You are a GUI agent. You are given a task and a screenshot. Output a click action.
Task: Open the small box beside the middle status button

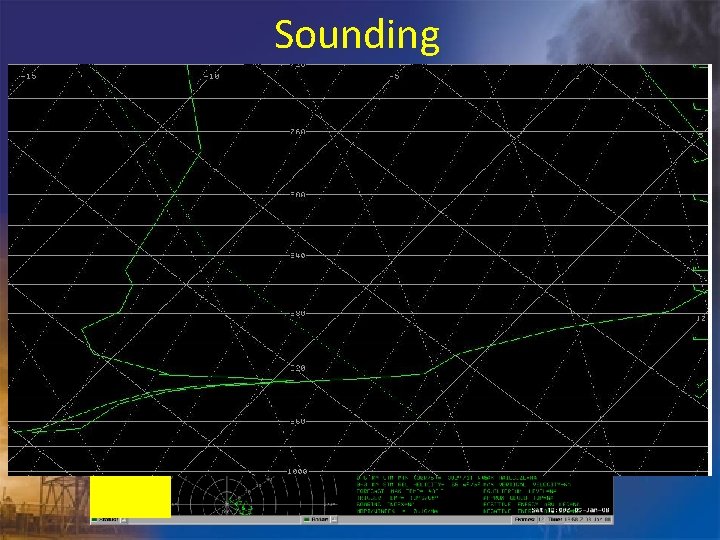tap(334, 519)
